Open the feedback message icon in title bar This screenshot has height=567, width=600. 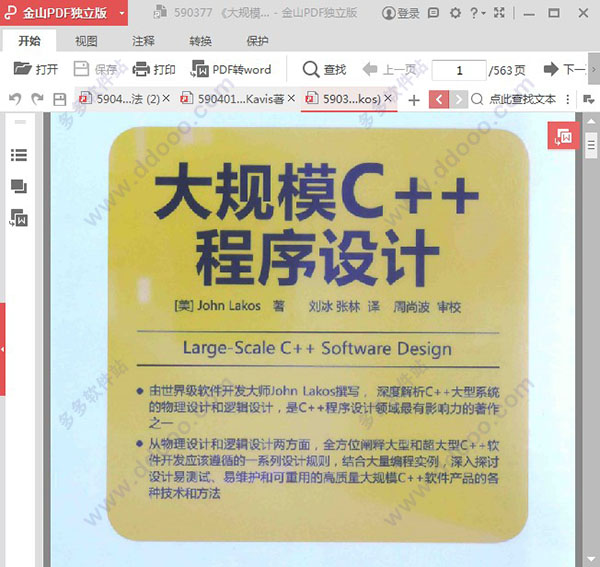point(433,13)
